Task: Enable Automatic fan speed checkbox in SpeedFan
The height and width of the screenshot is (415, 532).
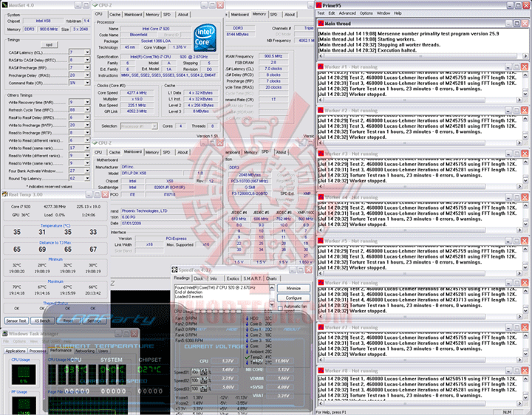Action: [280, 308]
